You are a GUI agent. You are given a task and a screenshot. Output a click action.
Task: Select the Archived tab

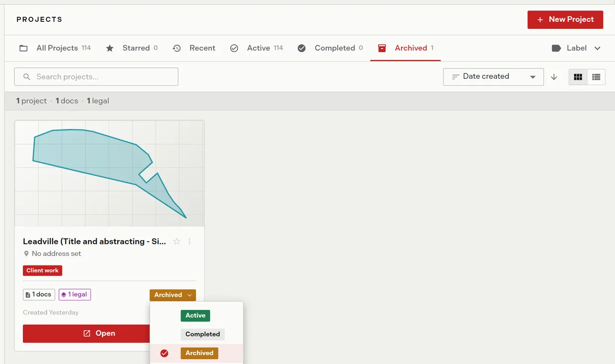point(406,48)
